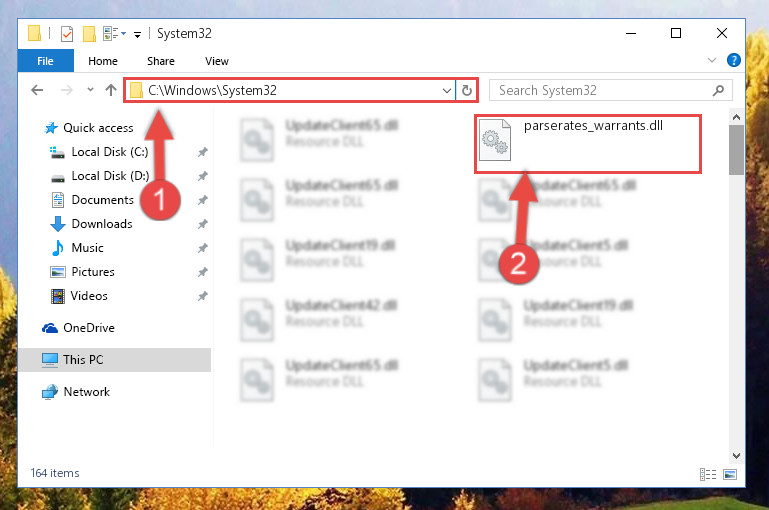
Task: Click the Music note icon
Action: (57, 248)
